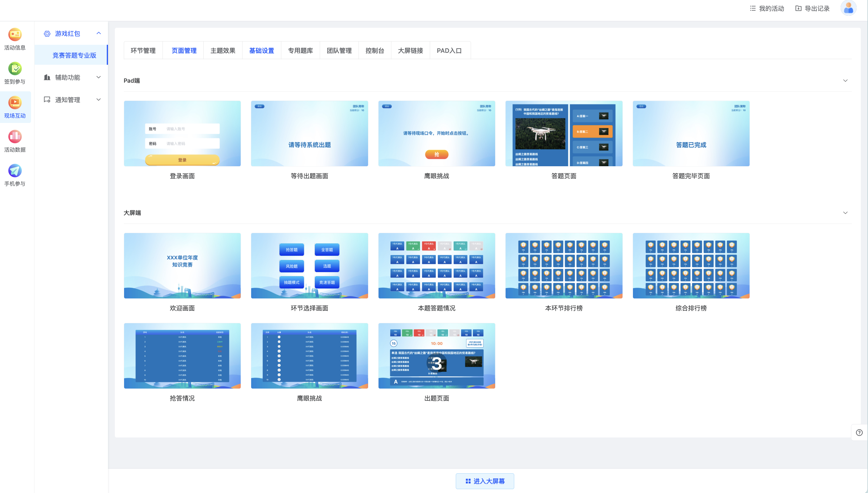The image size is (868, 493).
Task: Click the 手机参与 paper plane icon
Action: coord(15,171)
